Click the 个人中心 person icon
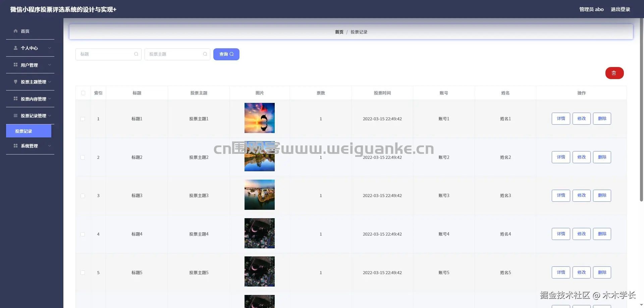 15,48
